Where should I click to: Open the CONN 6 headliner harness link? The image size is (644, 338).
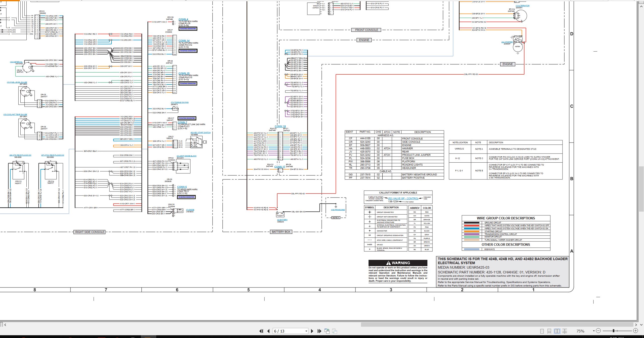pyautogui.click(x=182, y=187)
